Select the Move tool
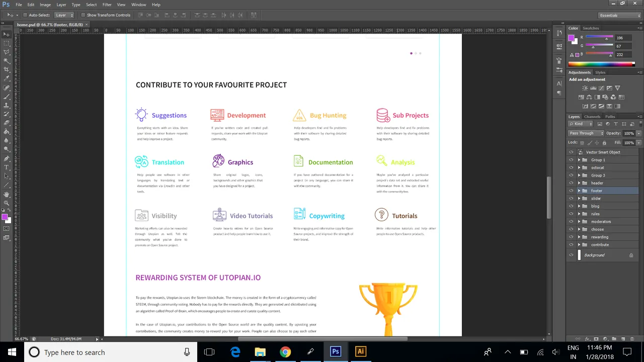The width and height of the screenshot is (644, 362). point(6,34)
